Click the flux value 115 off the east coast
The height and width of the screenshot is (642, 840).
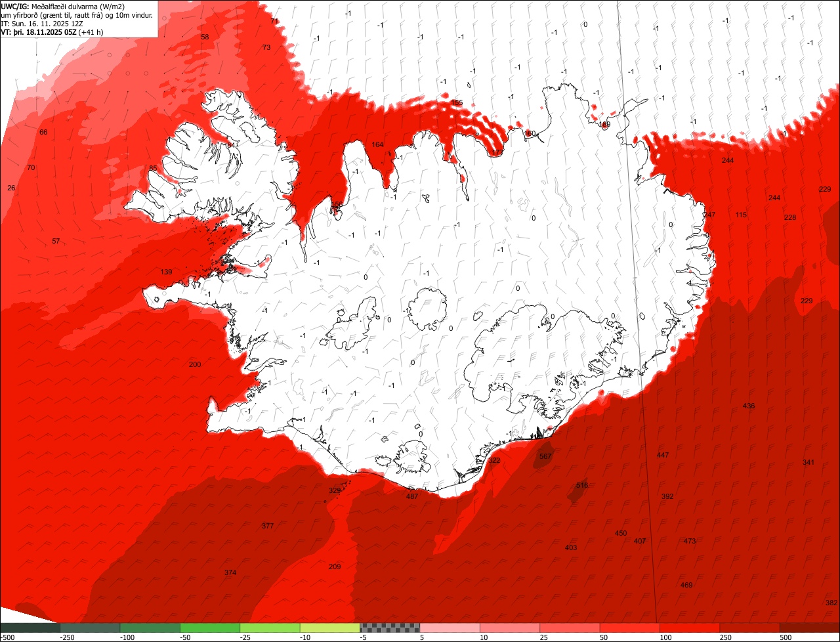click(x=741, y=215)
